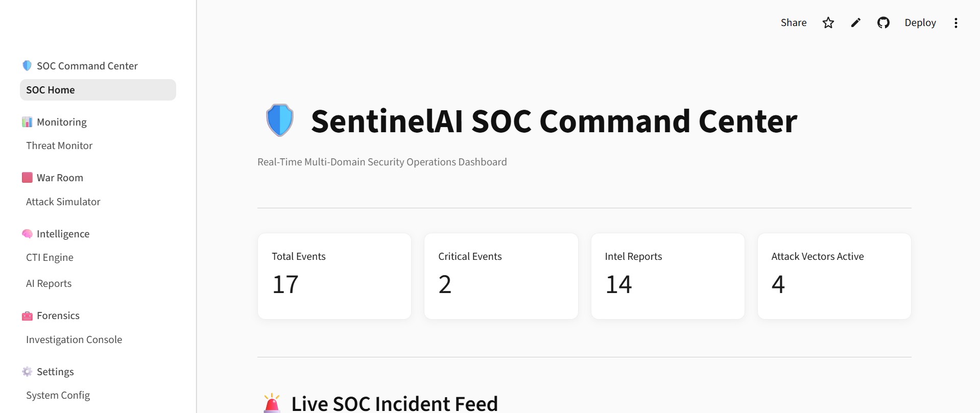Open the three-dot overflow menu
Image resolution: width=980 pixels, height=413 pixels.
pyautogui.click(x=955, y=23)
